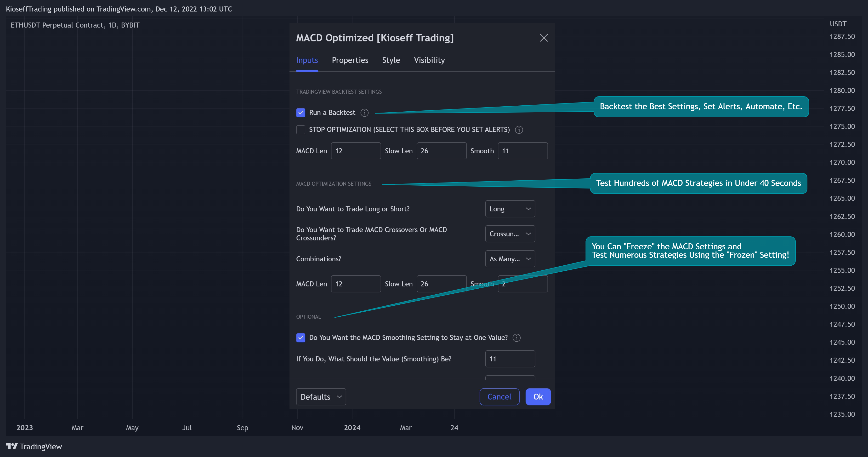Image resolution: width=868 pixels, height=457 pixels.
Task: Switch to the Properties tab
Action: tap(350, 60)
